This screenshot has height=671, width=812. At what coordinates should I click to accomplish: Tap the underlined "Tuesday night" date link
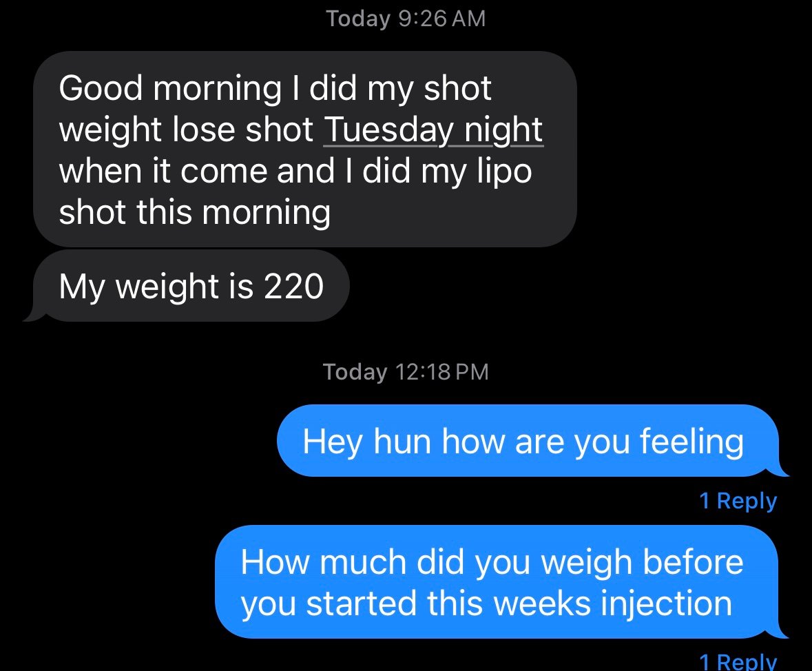433,130
